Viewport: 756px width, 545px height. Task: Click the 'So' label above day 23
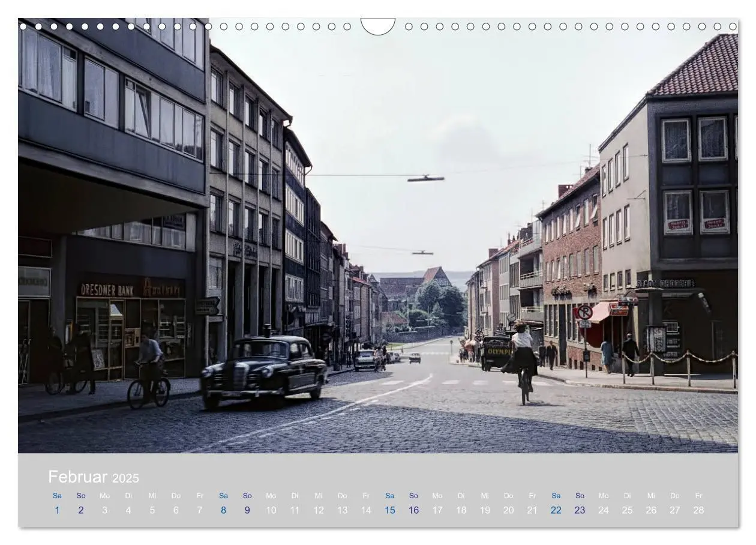pyautogui.click(x=580, y=496)
